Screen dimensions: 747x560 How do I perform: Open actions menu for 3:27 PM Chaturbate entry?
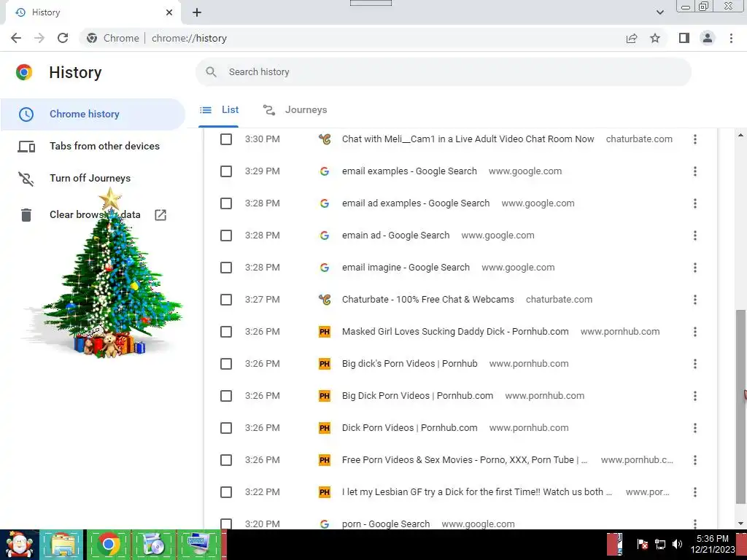(695, 300)
